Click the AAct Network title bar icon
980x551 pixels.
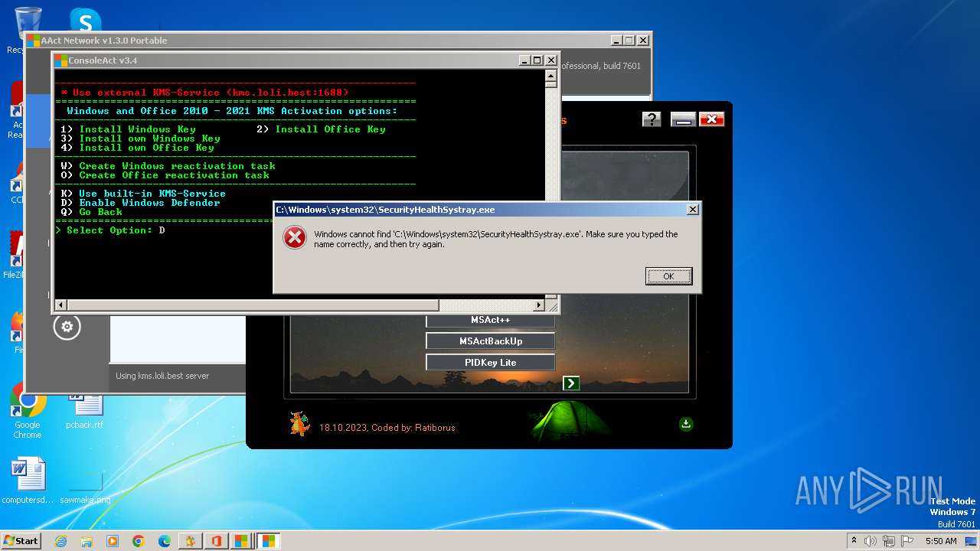point(34,41)
